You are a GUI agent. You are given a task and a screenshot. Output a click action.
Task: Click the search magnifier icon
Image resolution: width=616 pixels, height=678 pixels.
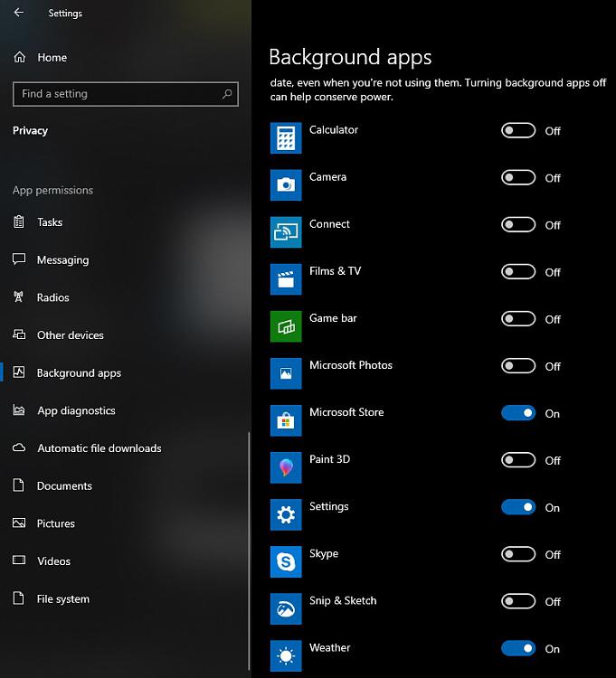[x=227, y=94]
